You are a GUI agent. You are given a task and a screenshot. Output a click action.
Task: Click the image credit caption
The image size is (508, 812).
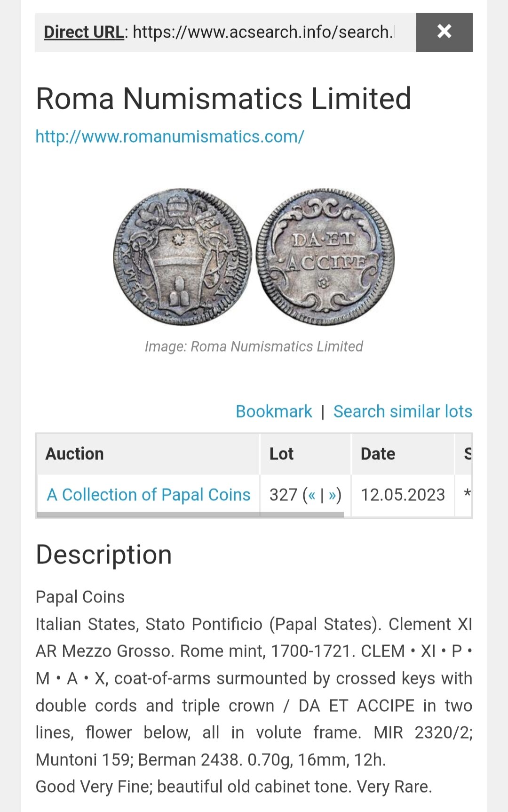tap(254, 346)
